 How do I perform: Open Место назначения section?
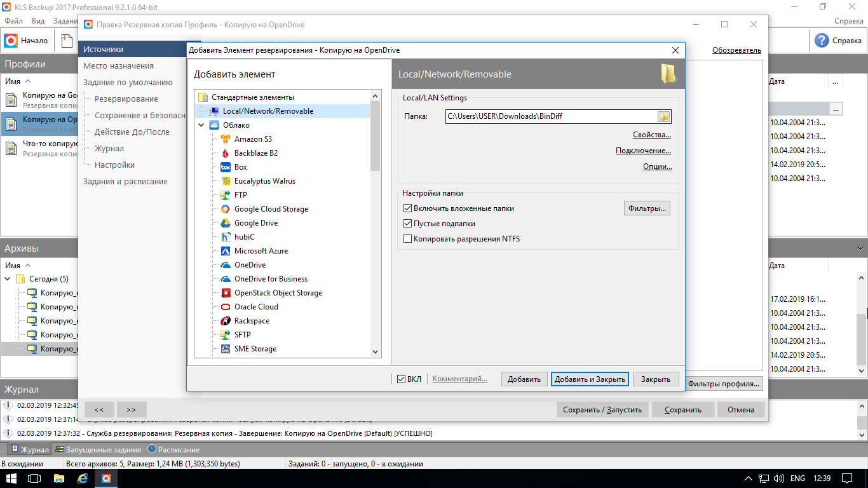tap(118, 66)
